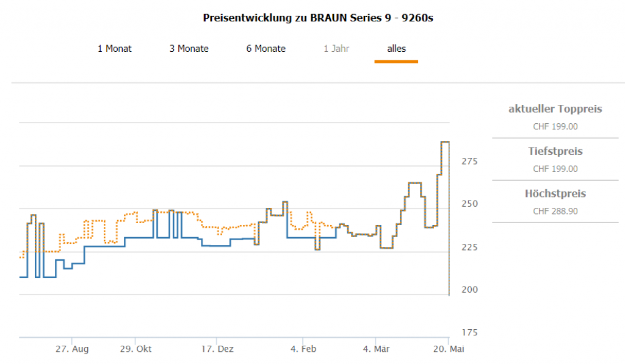This screenshot has width=625, height=364.
Task: Click the 17. Dez date axis label
Action: coord(217,349)
